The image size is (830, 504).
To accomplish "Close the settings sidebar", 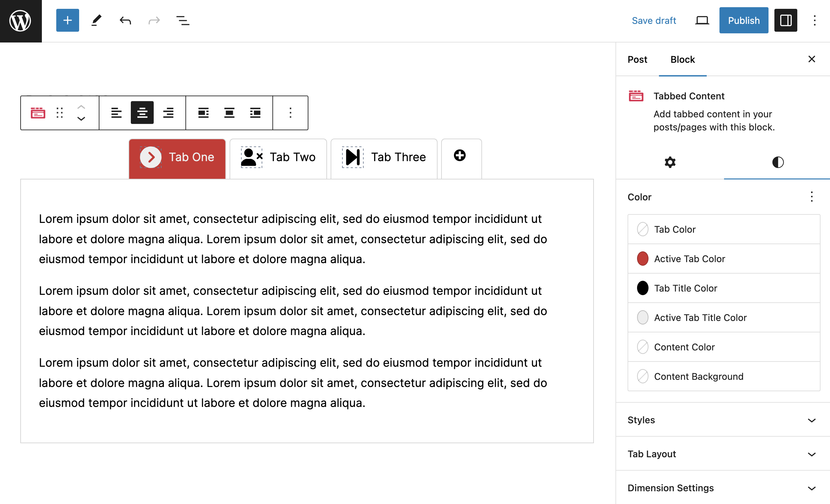I will tap(812, 59).
